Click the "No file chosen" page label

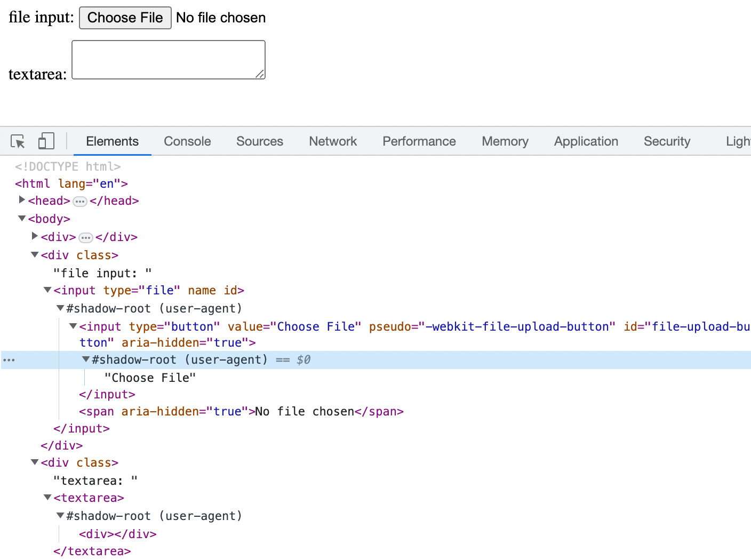point(221,18)
